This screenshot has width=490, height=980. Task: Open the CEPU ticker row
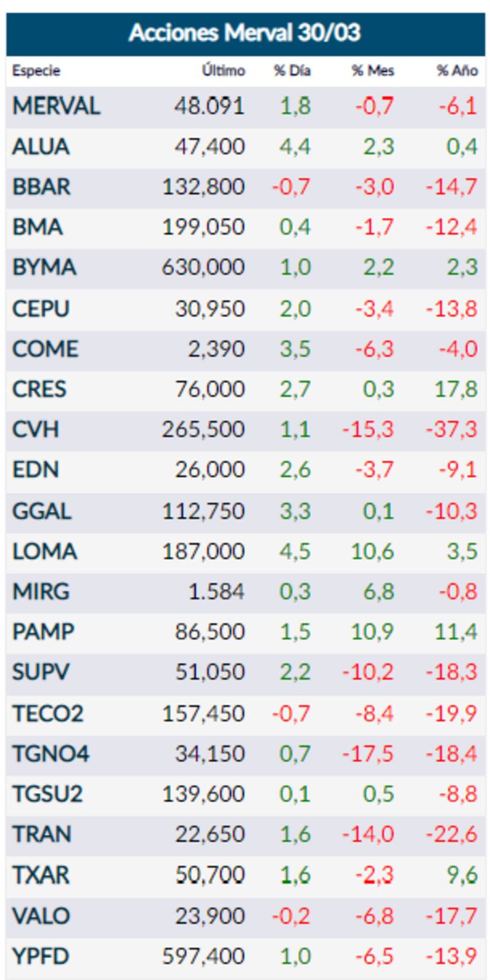(x=40, y=309)
